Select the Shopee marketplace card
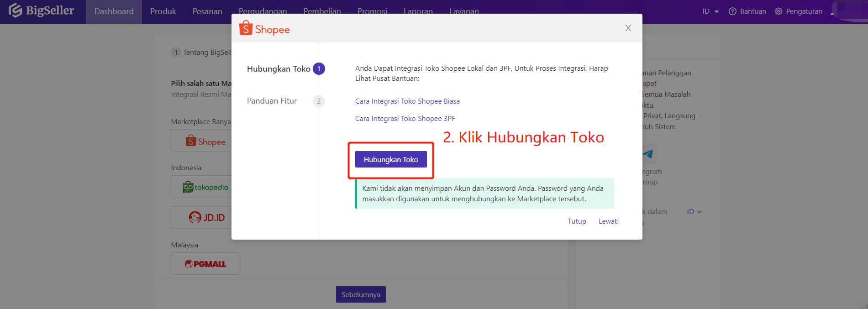 click(201, 141)
